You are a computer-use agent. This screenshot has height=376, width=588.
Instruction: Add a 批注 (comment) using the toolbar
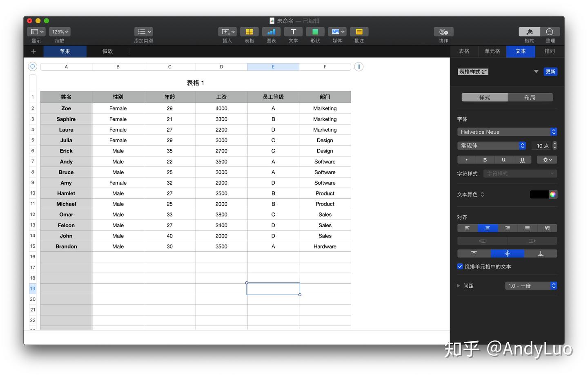point(359,32)
